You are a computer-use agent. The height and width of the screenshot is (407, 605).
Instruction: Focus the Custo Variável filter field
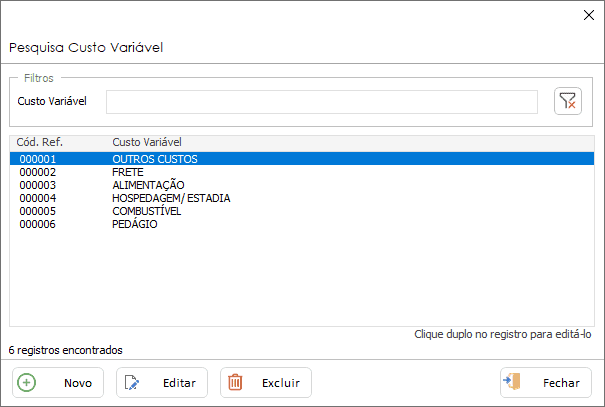click(x=322, y=102)
